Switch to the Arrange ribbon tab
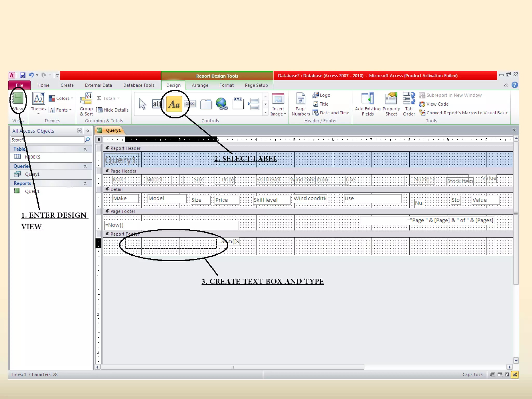This screenshot has height=399, width=532. (x=200, y=85)
